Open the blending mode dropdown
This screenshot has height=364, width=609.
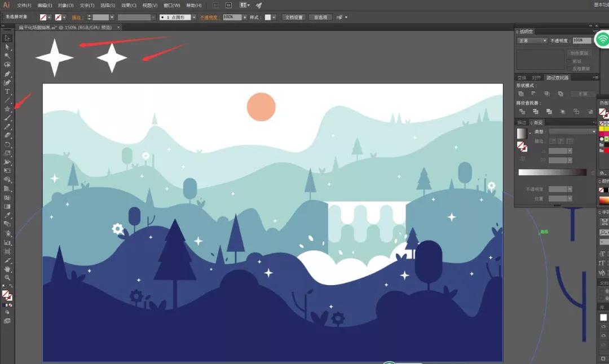[x=532, y=41]
